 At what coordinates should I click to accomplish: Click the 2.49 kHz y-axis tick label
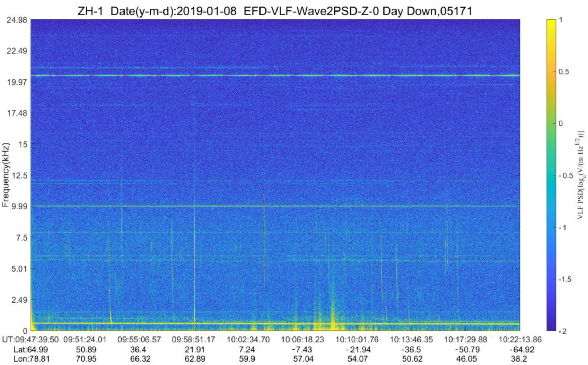(19, 300)
